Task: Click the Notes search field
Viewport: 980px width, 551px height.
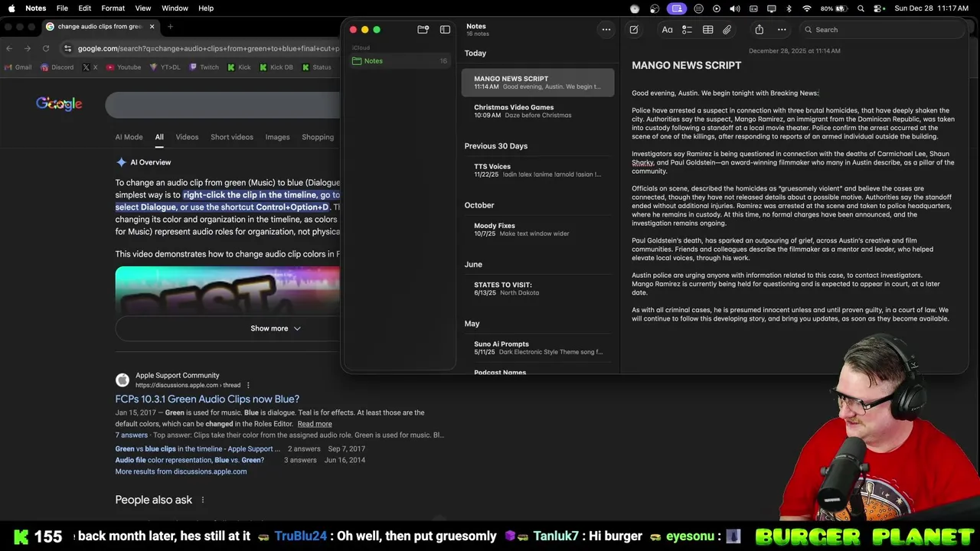Action: click(880, 30)
